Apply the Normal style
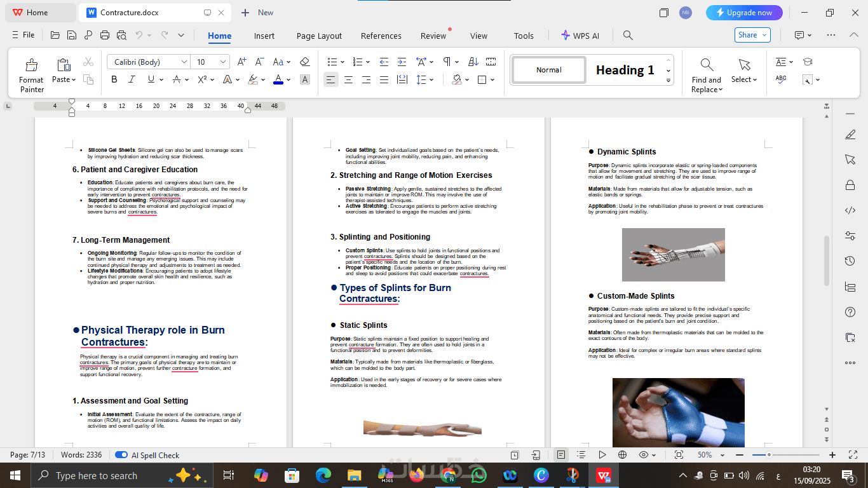The image size is (868, 488). tap(549, 70)
